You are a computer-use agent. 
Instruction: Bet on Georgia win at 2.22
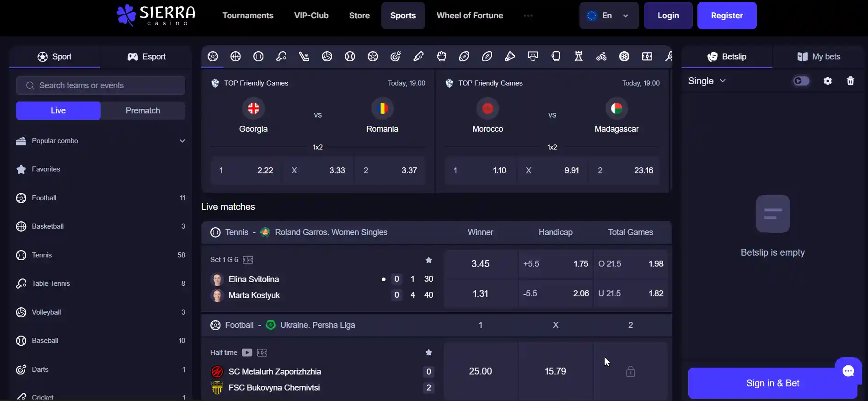click(246, 171)
